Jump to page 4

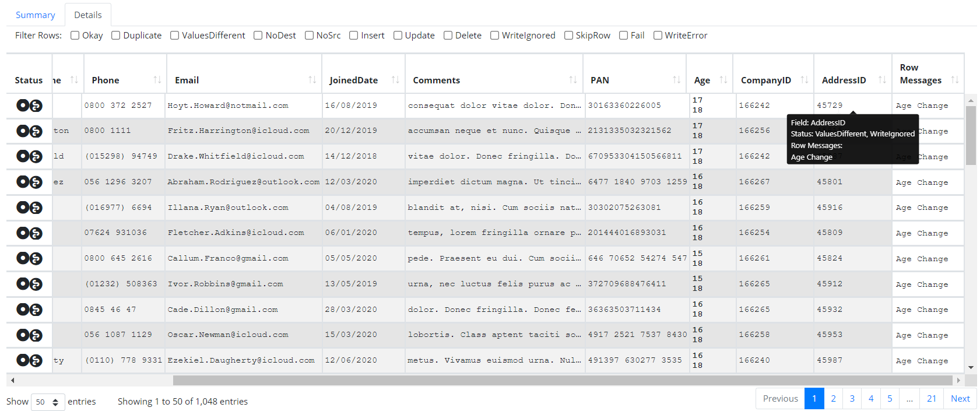(x=871, y=399)
